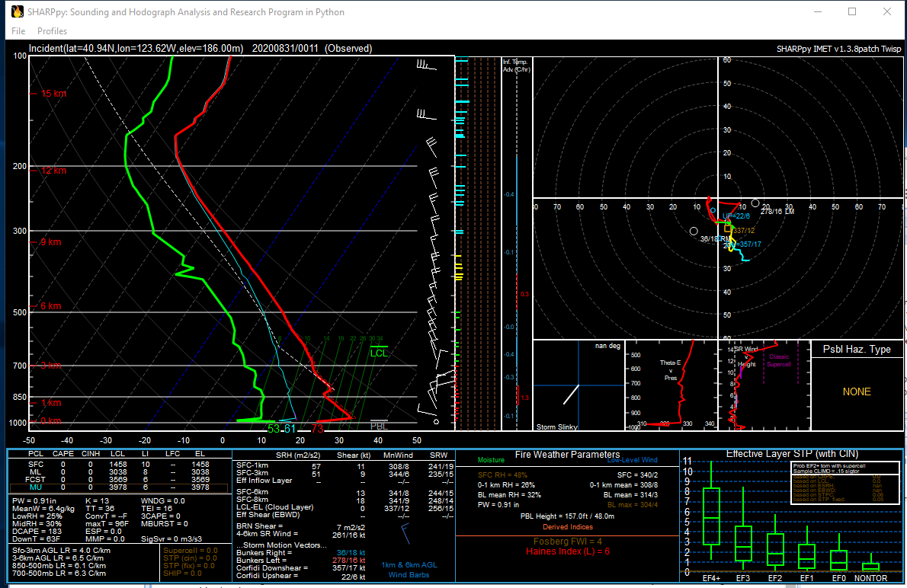Click the EF4+ box in the STP distribution
Viewport: 907px width, 588px height.
click(712, 518)
